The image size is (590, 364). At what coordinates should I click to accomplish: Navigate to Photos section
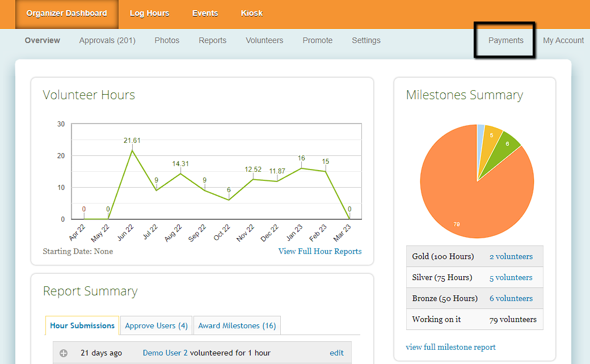167,40
